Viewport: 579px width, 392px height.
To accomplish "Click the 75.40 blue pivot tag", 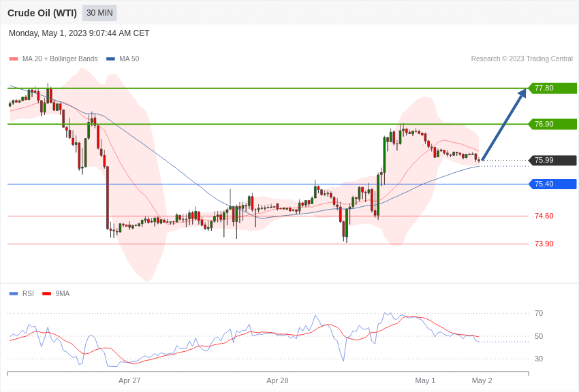I will tap(552, 184).
